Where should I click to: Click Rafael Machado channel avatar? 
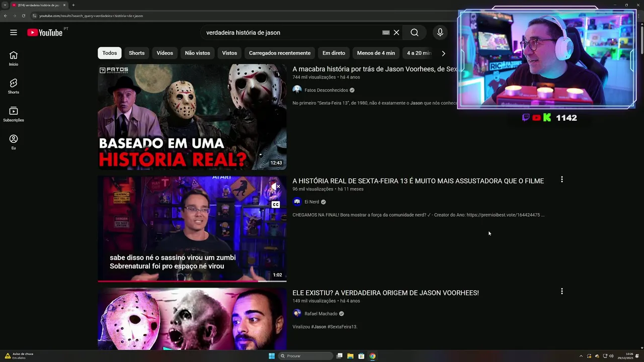pos(297,313)
